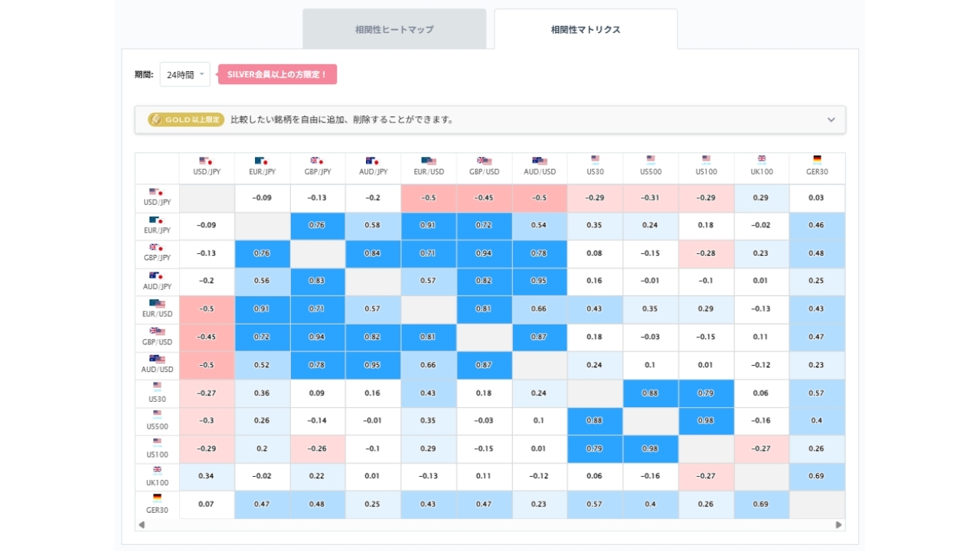Click the right arrow of the horizontal scrollbar
The height and width of the screenshot is (551, 980).
[839, 525]
